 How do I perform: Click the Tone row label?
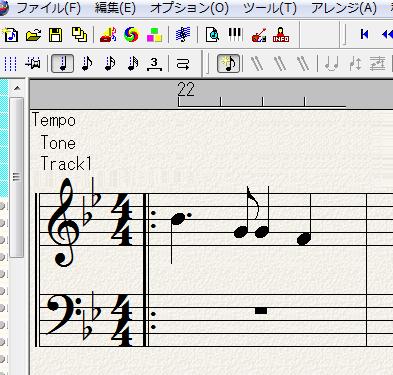58,143
